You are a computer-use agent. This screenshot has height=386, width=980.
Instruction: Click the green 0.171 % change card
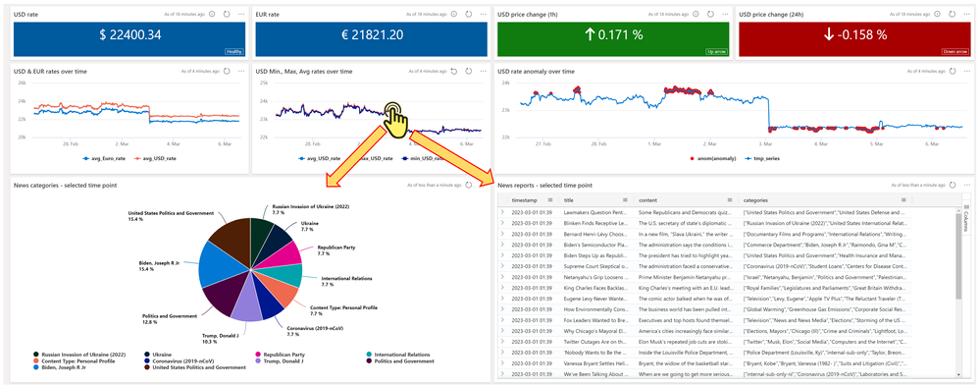(x=613, y=40)
